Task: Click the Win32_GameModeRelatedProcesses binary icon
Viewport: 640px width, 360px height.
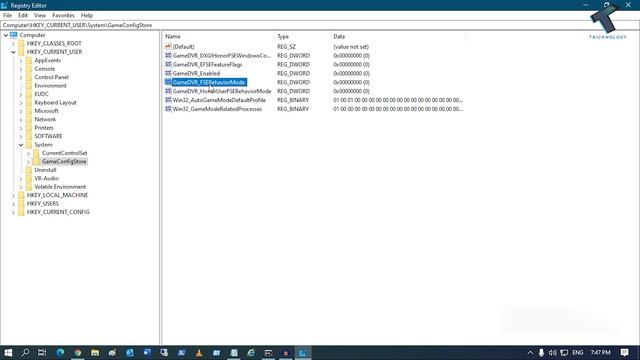Action: [x=168, y=109]
